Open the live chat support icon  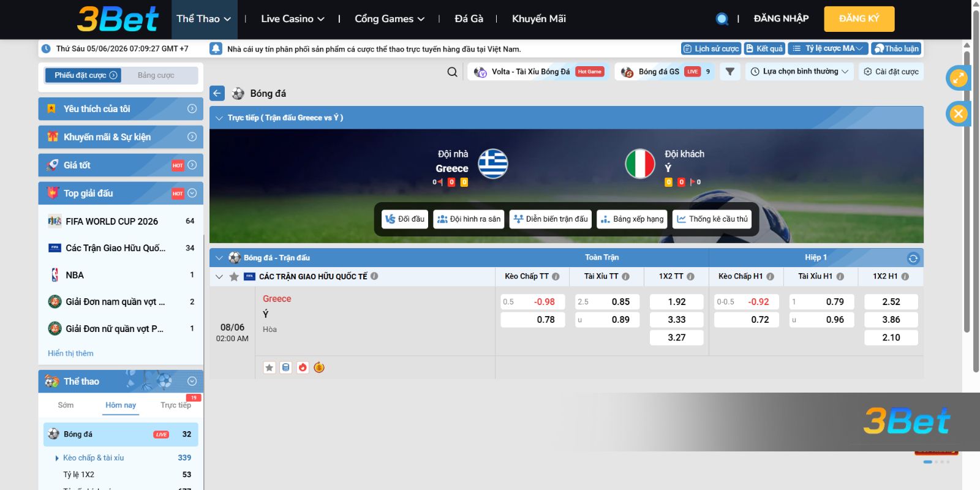pos(722,19)
